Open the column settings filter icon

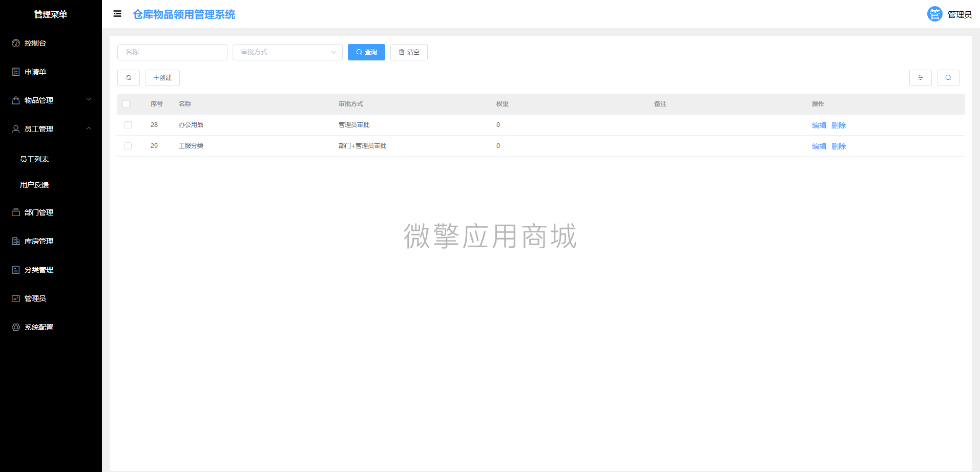(921, 78)
